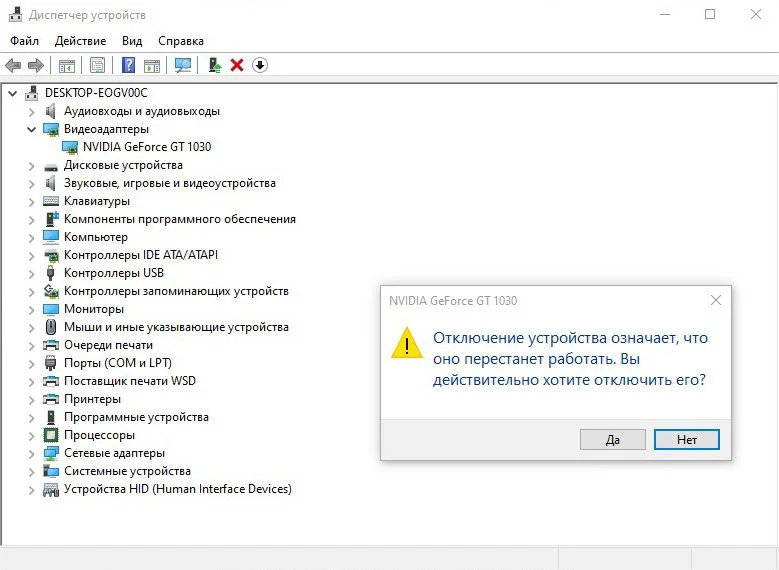The height and width of the screenshot is (570, 779).
Task: Collapse the DESKTOP-EOGV00C root node
Action: tap(12, 93)
